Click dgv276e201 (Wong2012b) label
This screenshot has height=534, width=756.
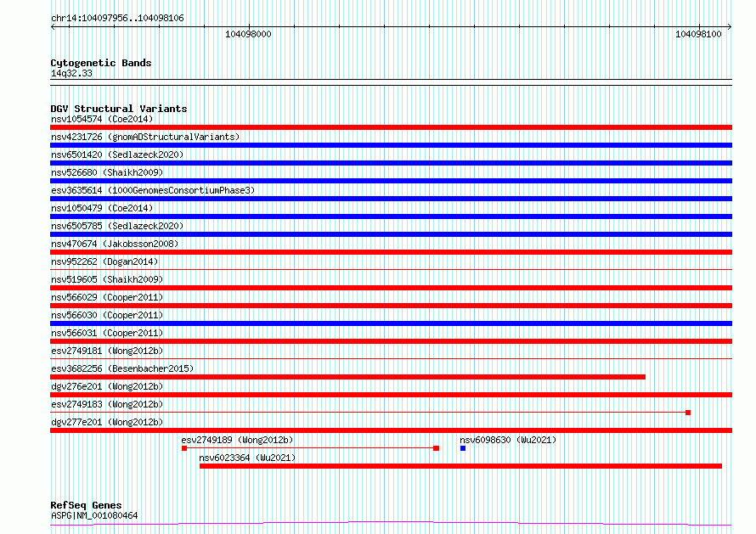[x=107, y=386]
